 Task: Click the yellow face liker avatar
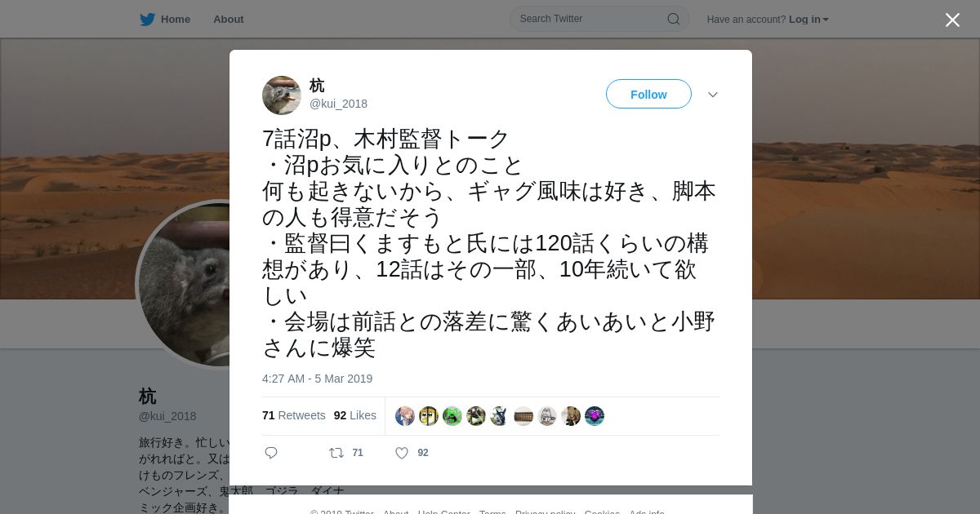429,416
